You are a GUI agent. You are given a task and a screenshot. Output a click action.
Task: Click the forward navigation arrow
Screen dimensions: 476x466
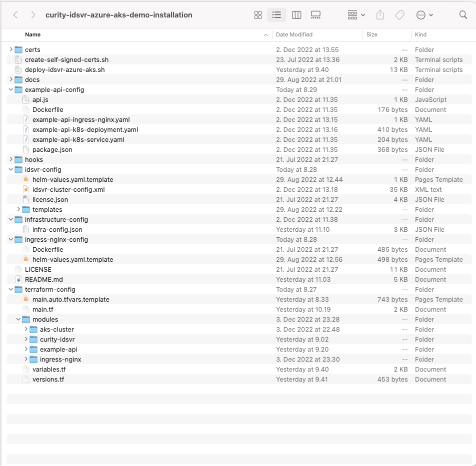point(32,15)
